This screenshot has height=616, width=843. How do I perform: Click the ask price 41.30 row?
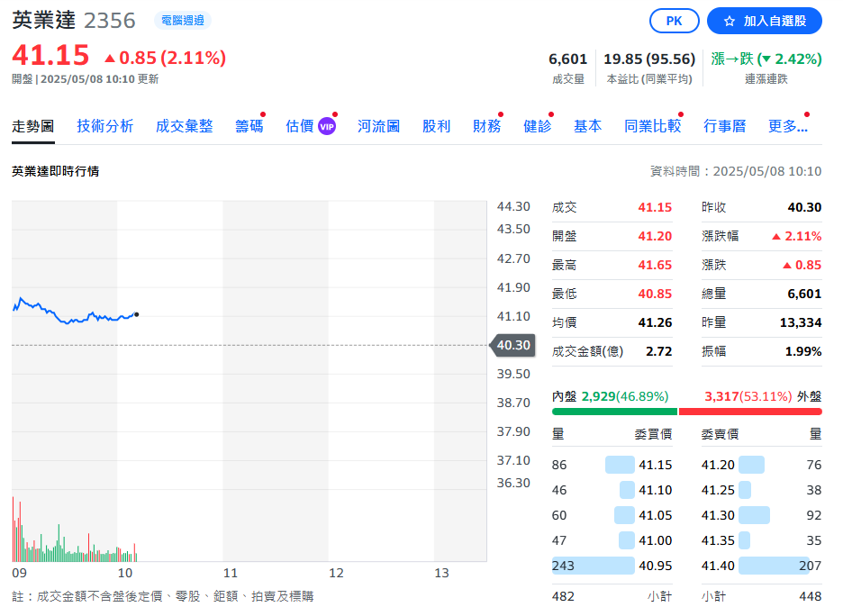point(761,515)
